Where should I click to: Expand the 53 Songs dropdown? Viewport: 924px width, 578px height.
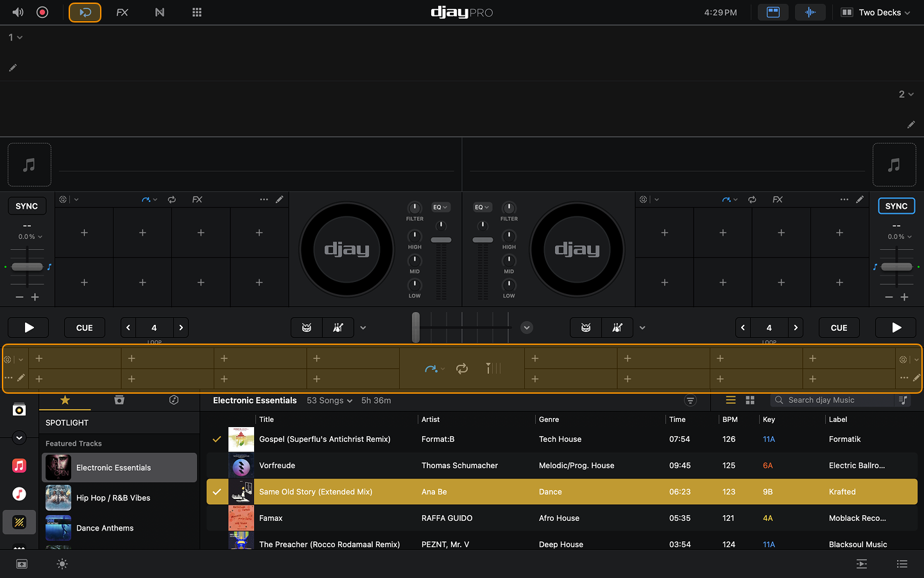pyautogui.click(x=330, y=400)
